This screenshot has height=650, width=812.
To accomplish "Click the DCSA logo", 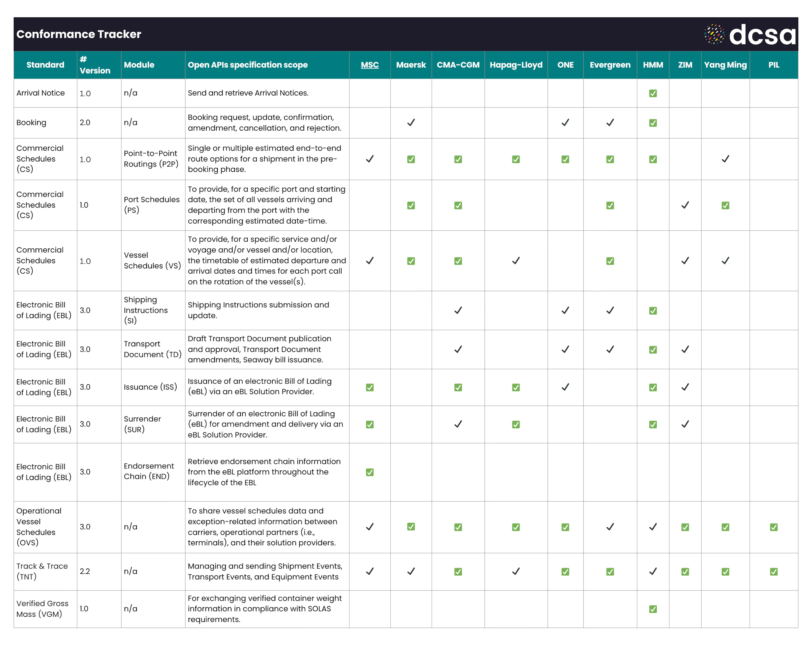I will [750, 34].
